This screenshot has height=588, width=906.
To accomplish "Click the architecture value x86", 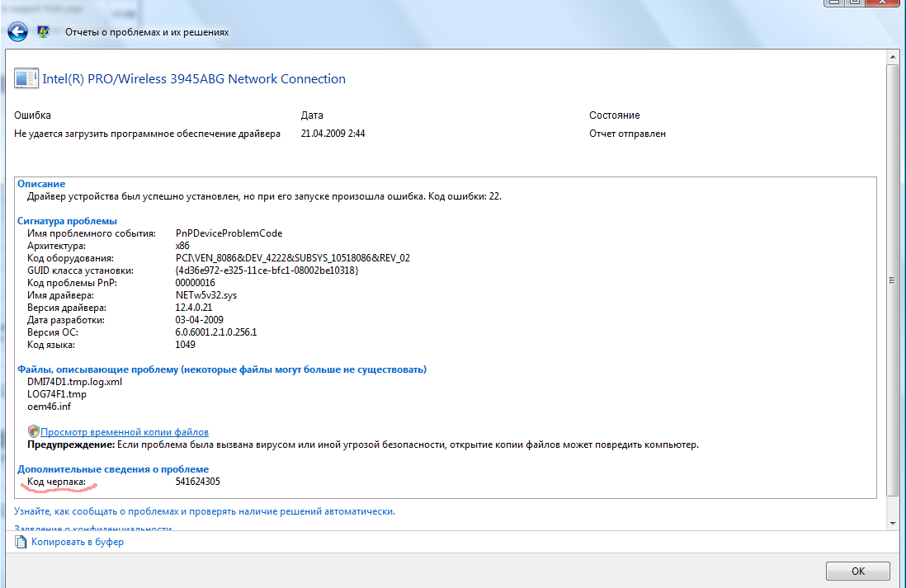I will (x=182, y=246).
